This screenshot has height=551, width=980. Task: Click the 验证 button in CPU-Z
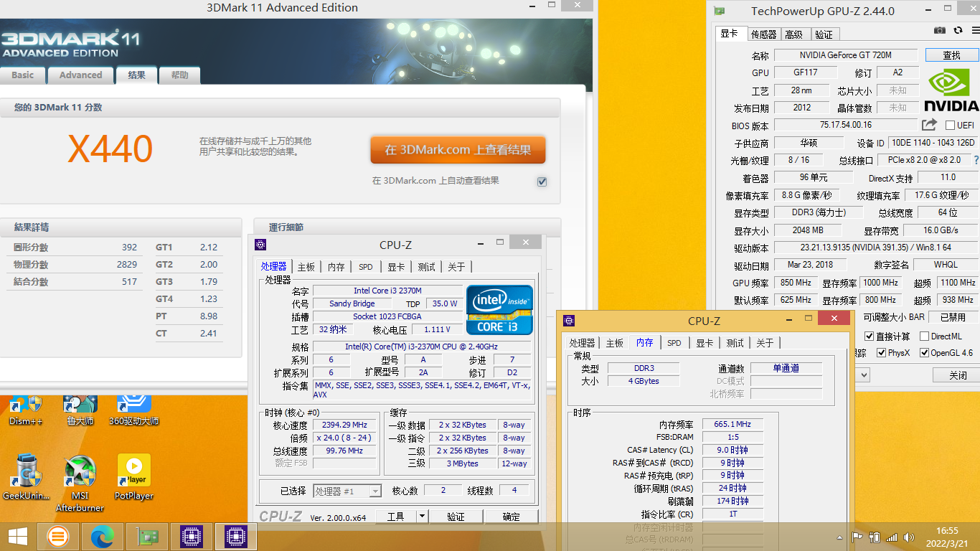pyautogui.click(x=456, y=517)
